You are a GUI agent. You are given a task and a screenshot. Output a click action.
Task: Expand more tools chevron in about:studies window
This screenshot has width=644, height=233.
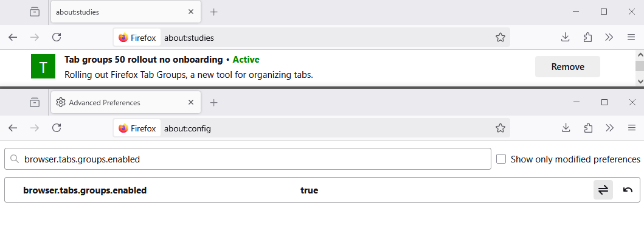(609, 37)
